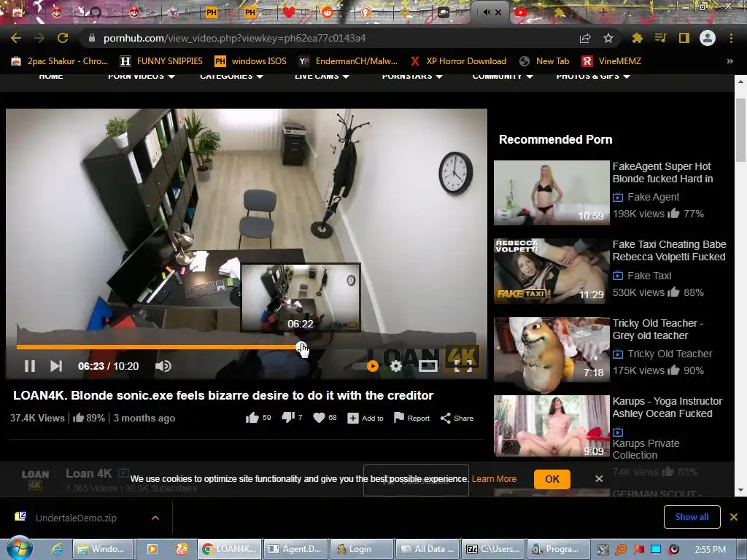Expand the CATEGORIES dropdown
The image size is (747, 560).
(x=231, y=76)
